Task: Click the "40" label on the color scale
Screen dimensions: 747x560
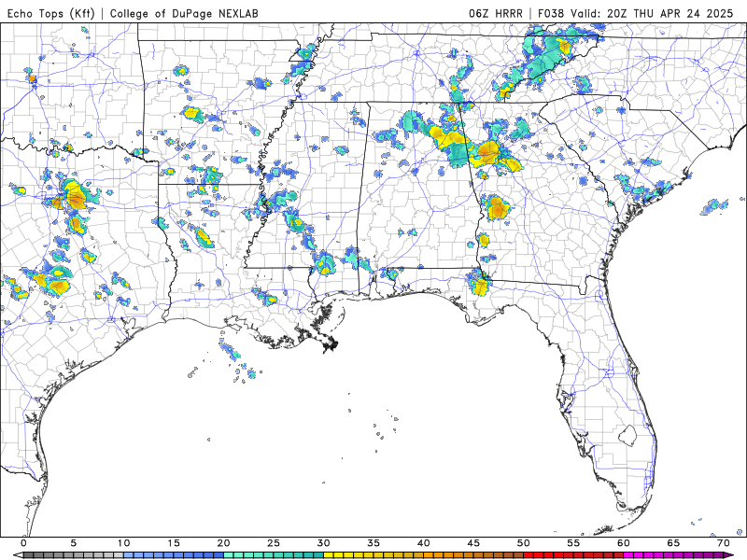Action: (424, 543)
